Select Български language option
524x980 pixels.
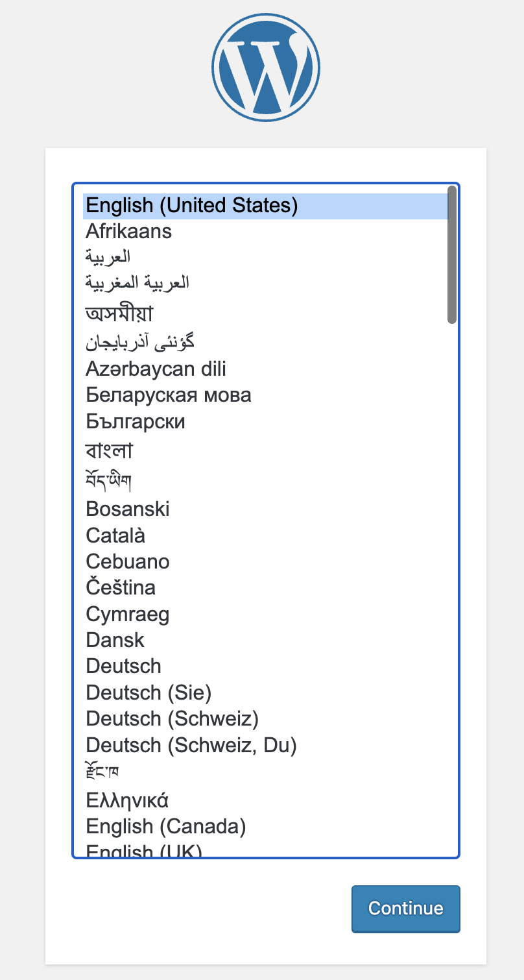(x=136, y=422)
